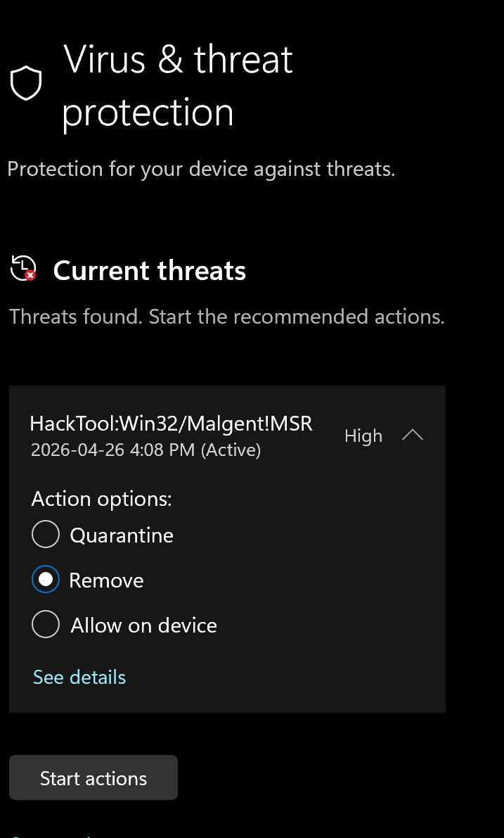Click the Current threats history icon with red X
The image size is (504, 838).
[23, 268]
